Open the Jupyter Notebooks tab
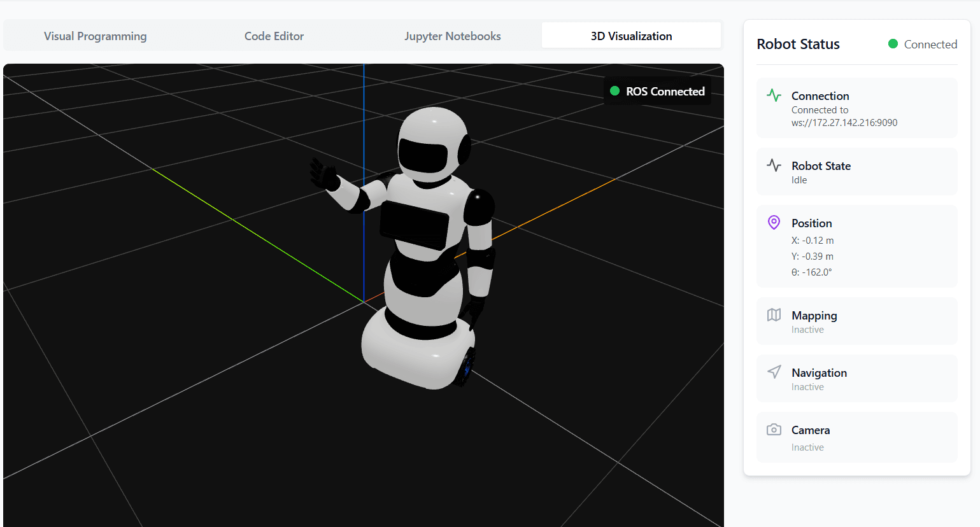980x527 pixels. 452,36
